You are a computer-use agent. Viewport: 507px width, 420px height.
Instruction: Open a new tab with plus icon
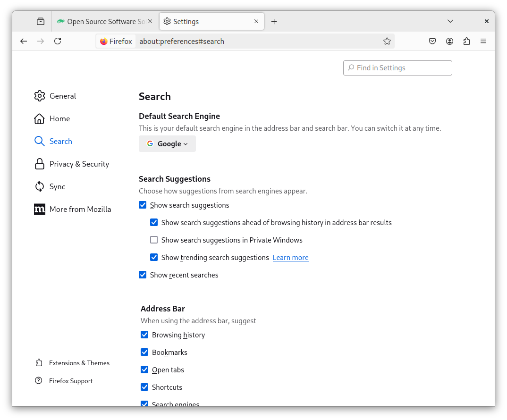(274, 21)
